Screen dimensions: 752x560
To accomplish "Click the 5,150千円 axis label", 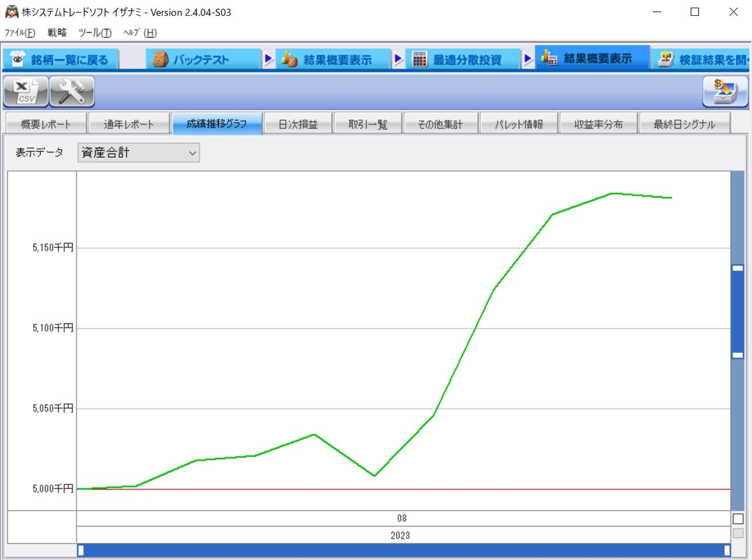I will 53,248.
